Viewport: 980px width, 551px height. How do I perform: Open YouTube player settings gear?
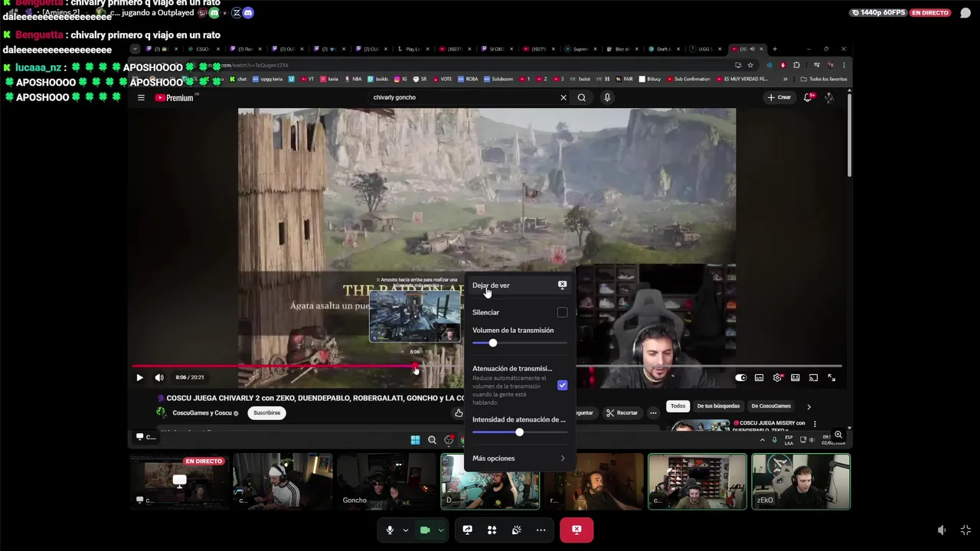point(777,377)
